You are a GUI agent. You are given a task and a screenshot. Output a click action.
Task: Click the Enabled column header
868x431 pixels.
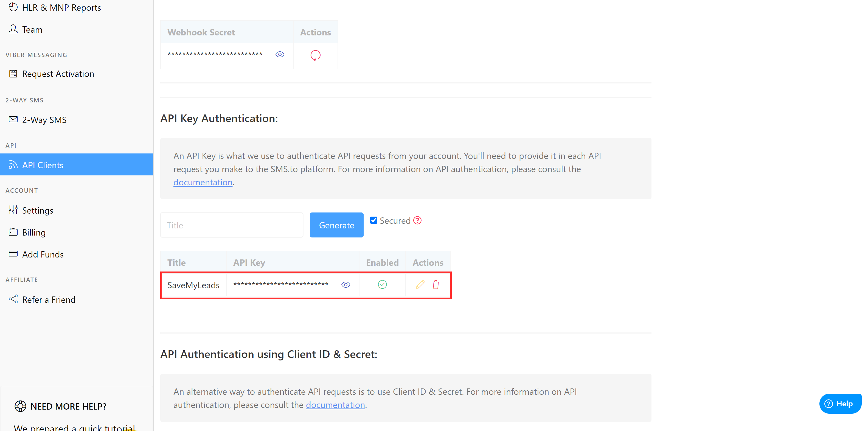[382, 262]
